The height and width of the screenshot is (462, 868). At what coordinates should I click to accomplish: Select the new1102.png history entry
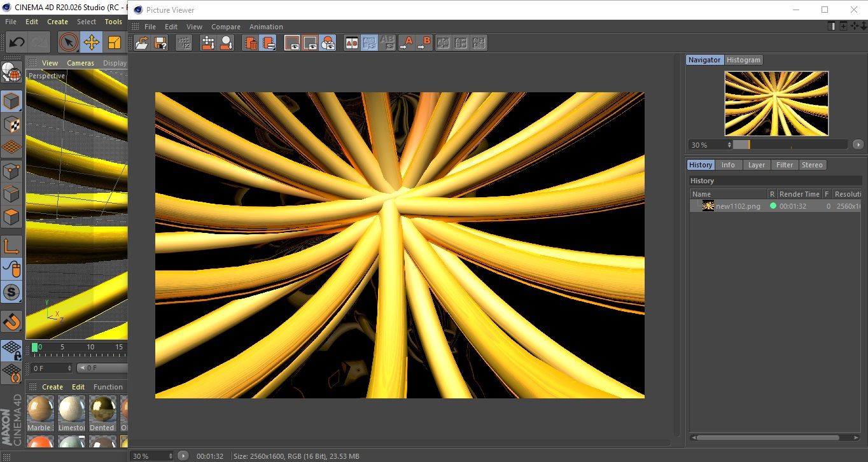coord(775,206)
